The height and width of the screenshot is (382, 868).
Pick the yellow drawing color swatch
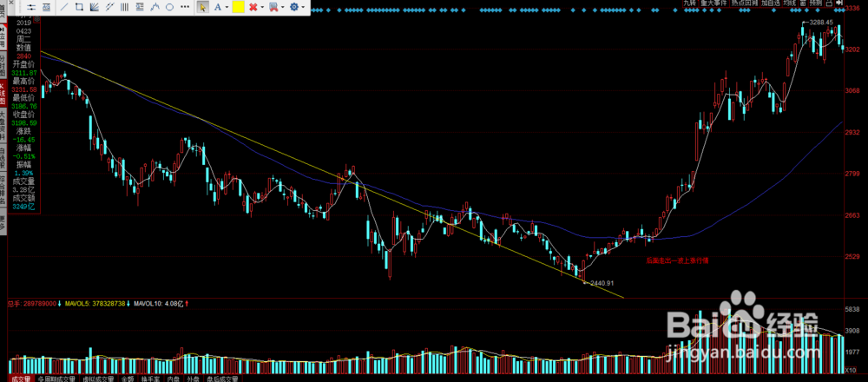[x=238, y=7]
